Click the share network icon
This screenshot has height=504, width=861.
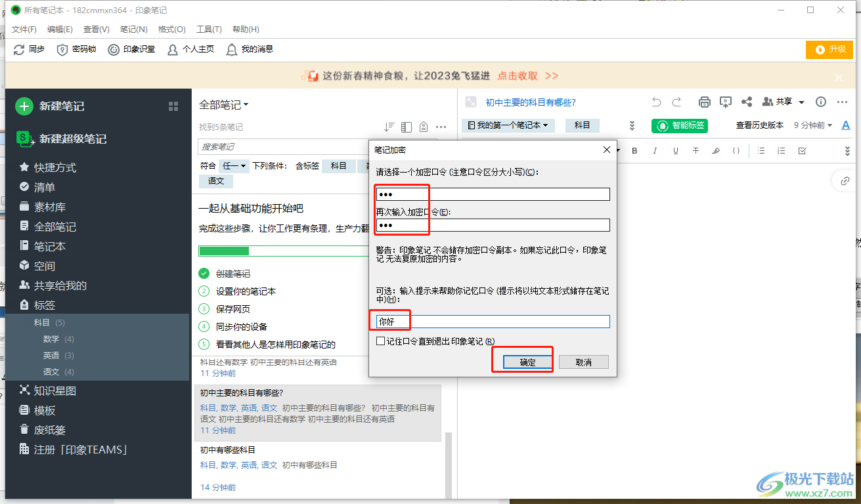[x=747, y=102]
